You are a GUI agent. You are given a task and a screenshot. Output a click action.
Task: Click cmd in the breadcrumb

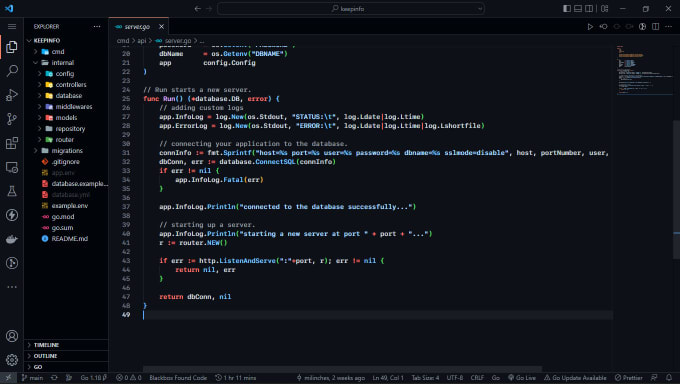coord(123,41)
